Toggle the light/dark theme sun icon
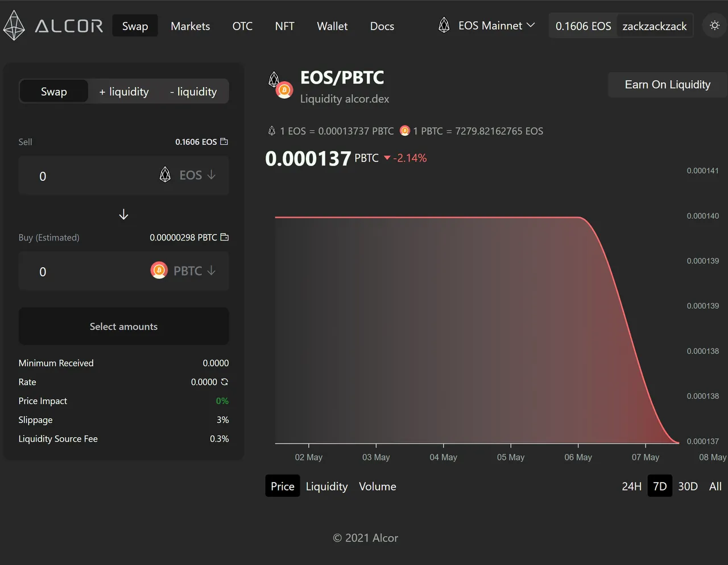The image size is (728, 565). 715,26
